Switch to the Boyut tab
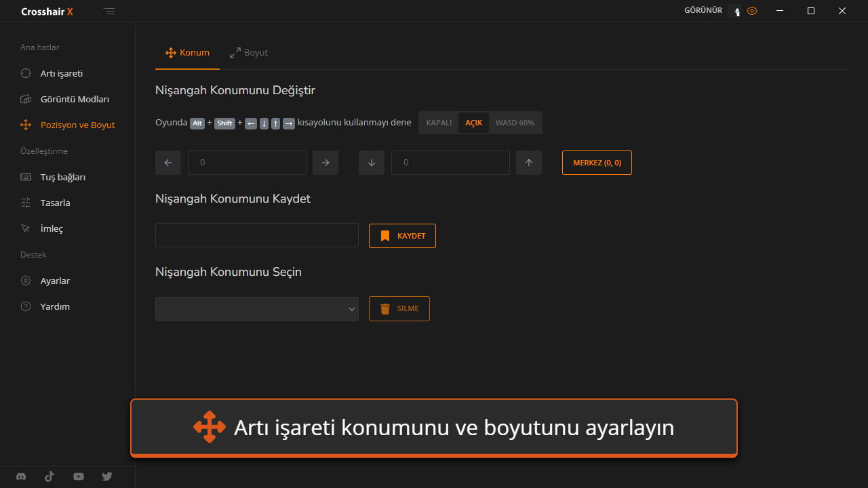 [x=249, y=53]
